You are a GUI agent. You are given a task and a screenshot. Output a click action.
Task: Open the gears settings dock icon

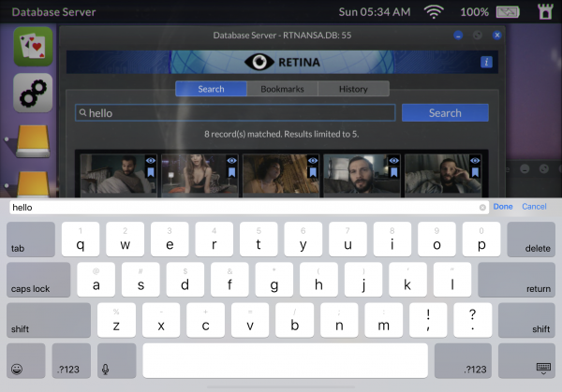[33, 93]
